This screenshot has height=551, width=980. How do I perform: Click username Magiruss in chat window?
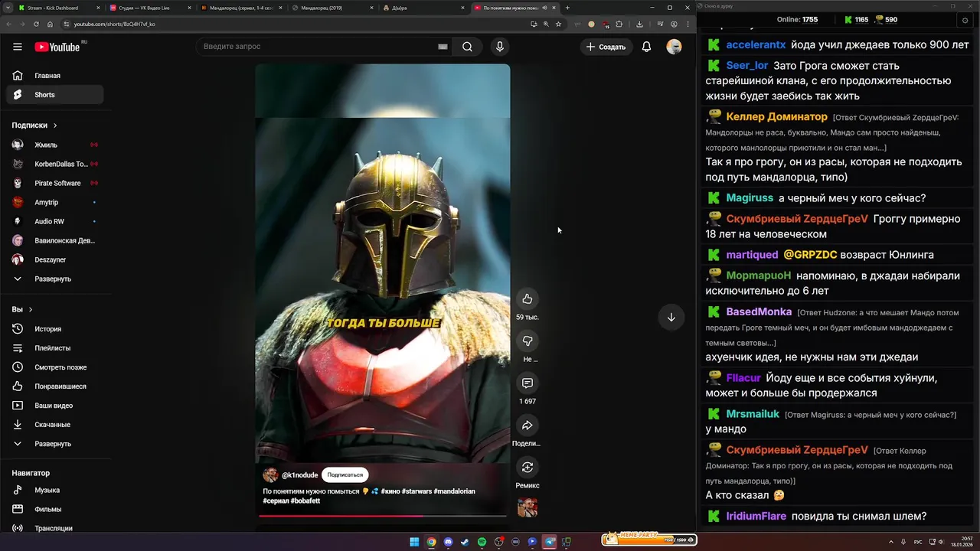tap(750, 198)
